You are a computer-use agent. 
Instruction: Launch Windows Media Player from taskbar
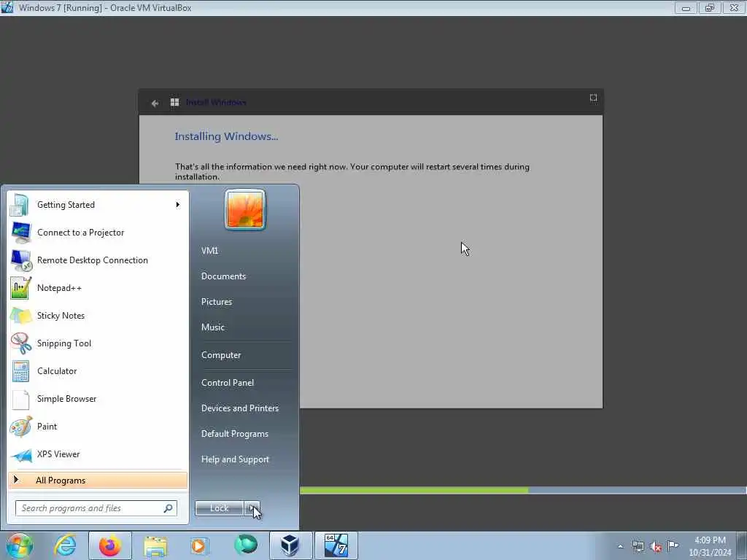pos(198,546)
